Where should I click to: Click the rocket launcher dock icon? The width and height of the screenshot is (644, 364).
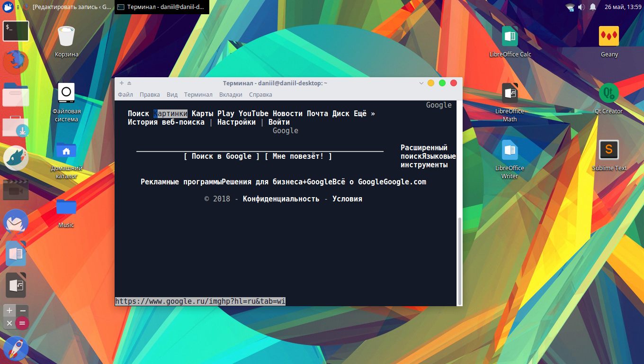(x=16, y=348)
